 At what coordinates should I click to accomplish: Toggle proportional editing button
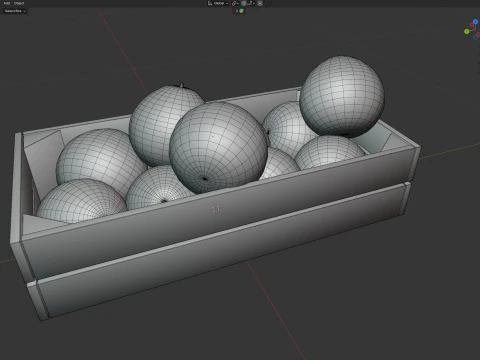(260, 3)
